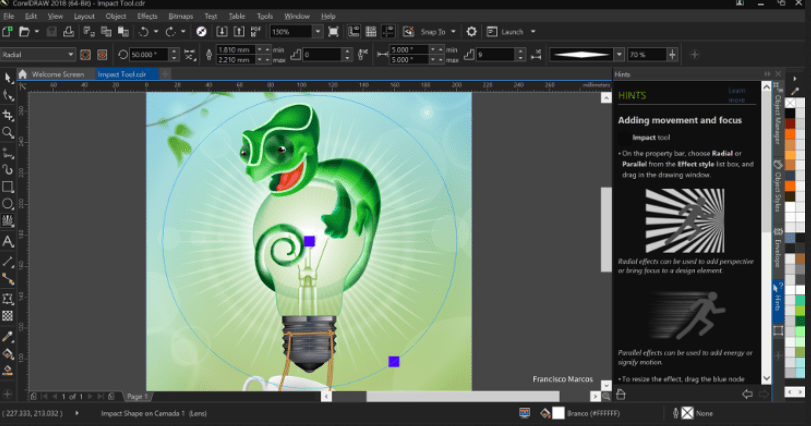Open the zoom level 150% dropdown
The image size is (811, 426).
318,32
